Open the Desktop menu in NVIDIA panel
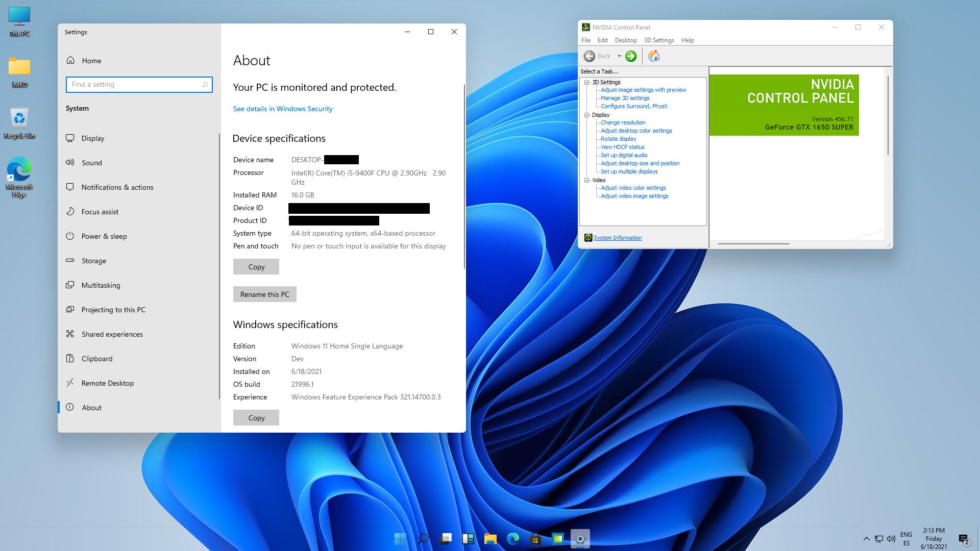Screen dimensions: 980x551 pyautogui.click(x=625, y=40)
